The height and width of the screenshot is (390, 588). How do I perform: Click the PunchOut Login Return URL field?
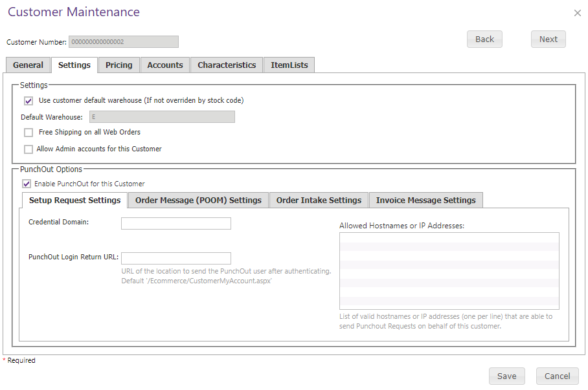coord(176,258)
